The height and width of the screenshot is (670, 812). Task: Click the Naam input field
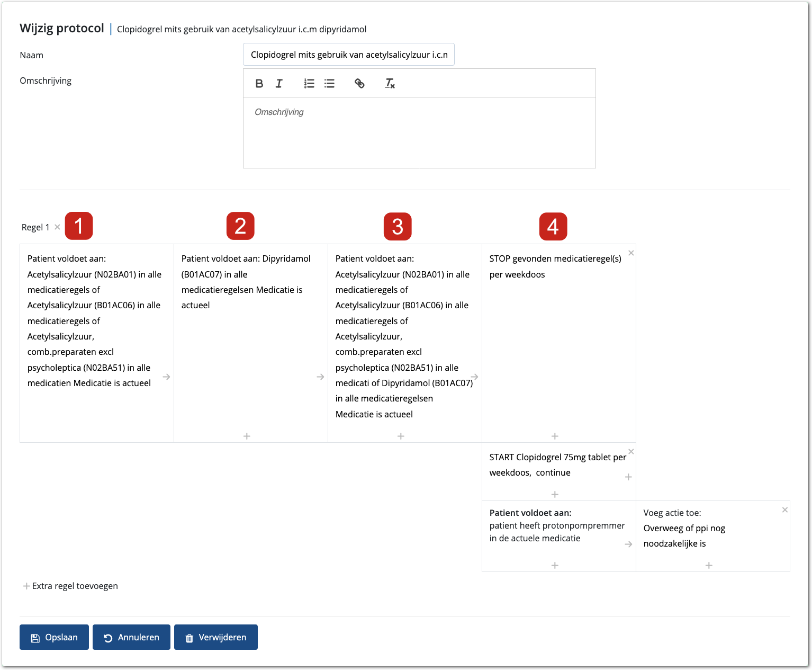coord(348,55)
